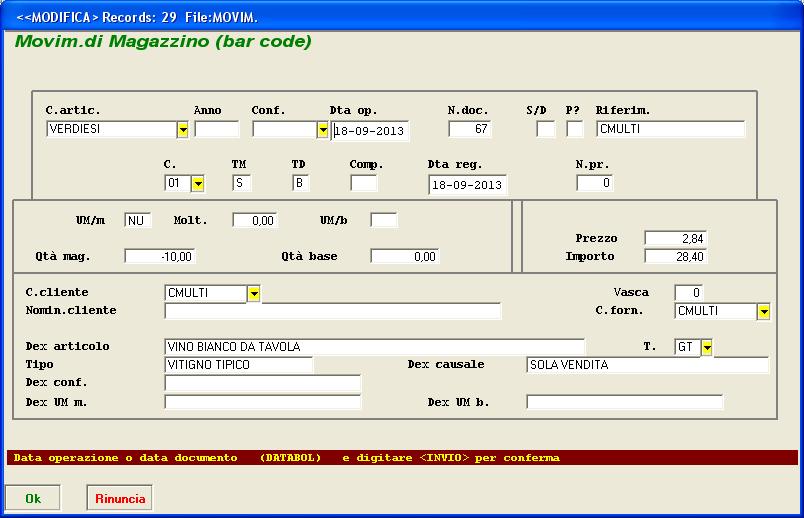Click the Molt. field showing 0,00

pos(255,221)
